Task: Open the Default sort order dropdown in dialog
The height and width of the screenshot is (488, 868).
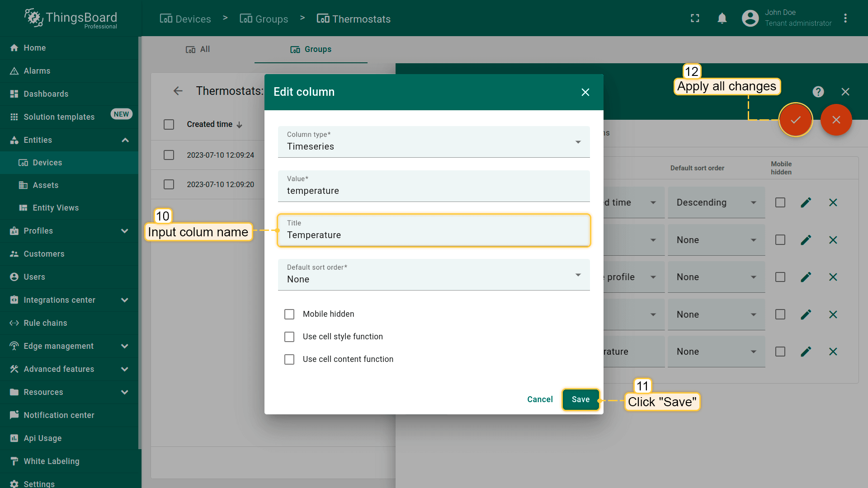Action: coord(433,275)
